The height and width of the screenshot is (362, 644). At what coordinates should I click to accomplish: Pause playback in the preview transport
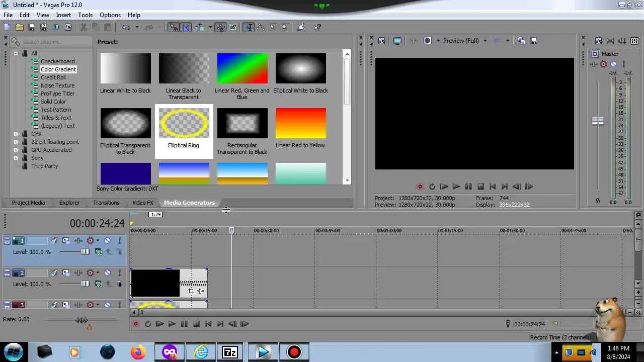[x=468, y=187]
